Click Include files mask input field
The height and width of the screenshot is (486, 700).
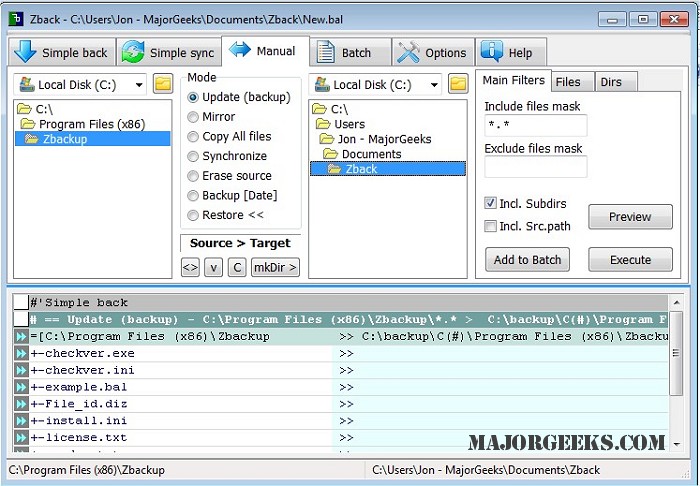(x=536, y=125)
